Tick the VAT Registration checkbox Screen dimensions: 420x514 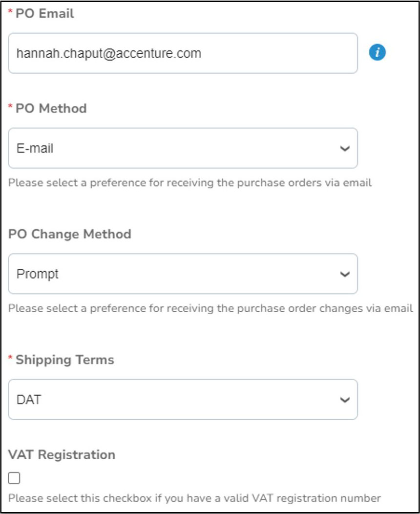[x=14, y=478]
